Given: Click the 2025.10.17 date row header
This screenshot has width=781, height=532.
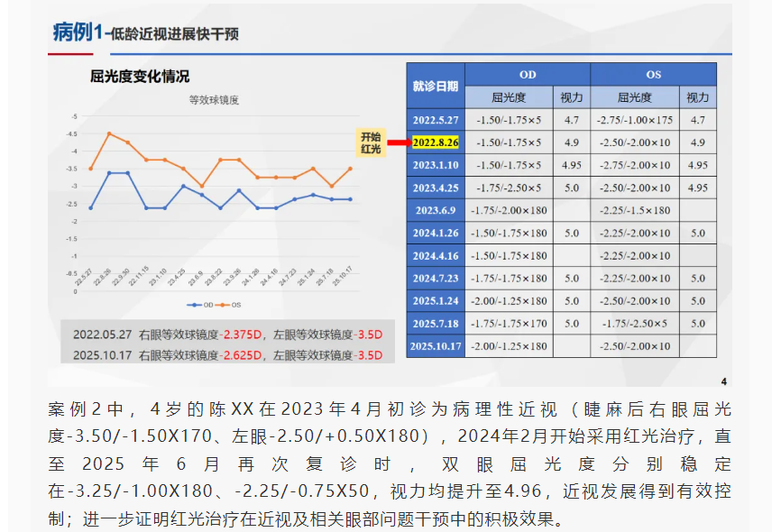Looking at the screenshot, I should (436, 346).
